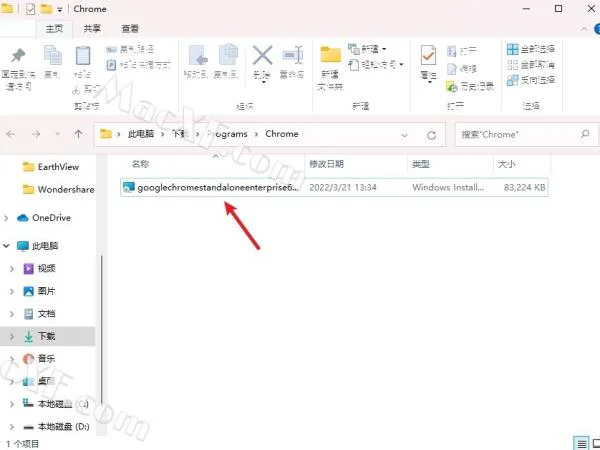This screenshot has height=450, width=600.
Task: Click the Copy icon in the ribbon
Action: 52,55
